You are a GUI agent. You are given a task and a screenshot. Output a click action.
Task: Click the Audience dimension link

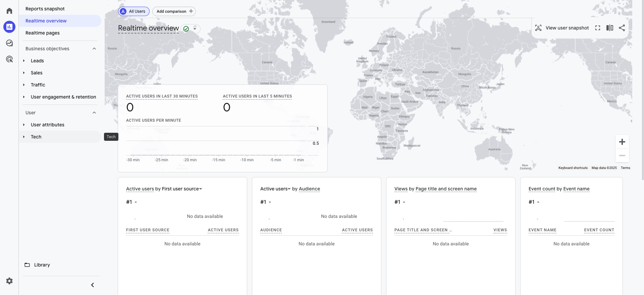[309, 189]
